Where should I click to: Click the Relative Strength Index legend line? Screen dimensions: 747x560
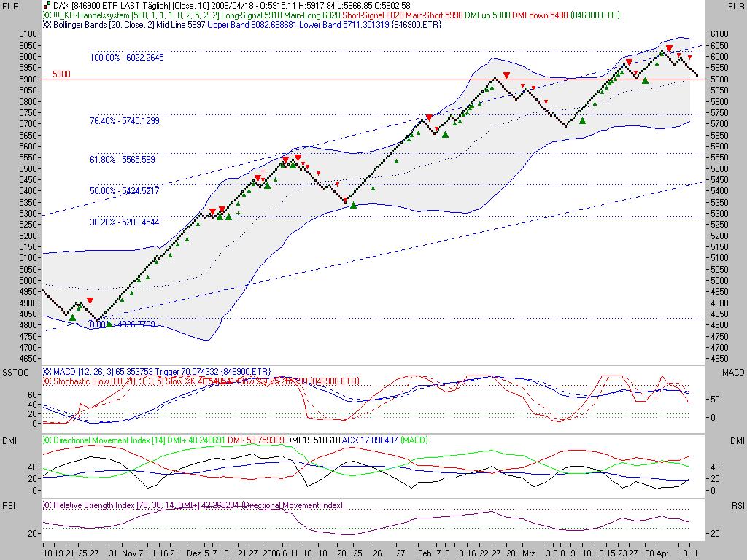(x=193, y=505)
